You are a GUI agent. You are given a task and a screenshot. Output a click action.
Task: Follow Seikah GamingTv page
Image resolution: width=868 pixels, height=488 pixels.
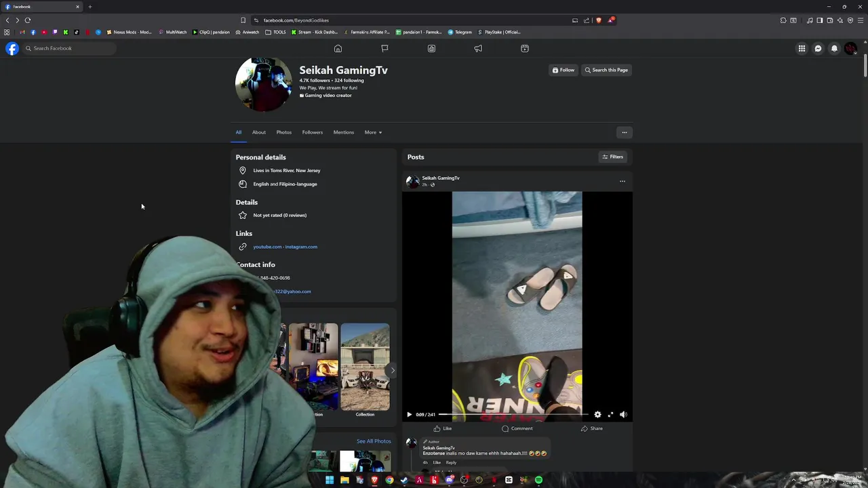564,70
